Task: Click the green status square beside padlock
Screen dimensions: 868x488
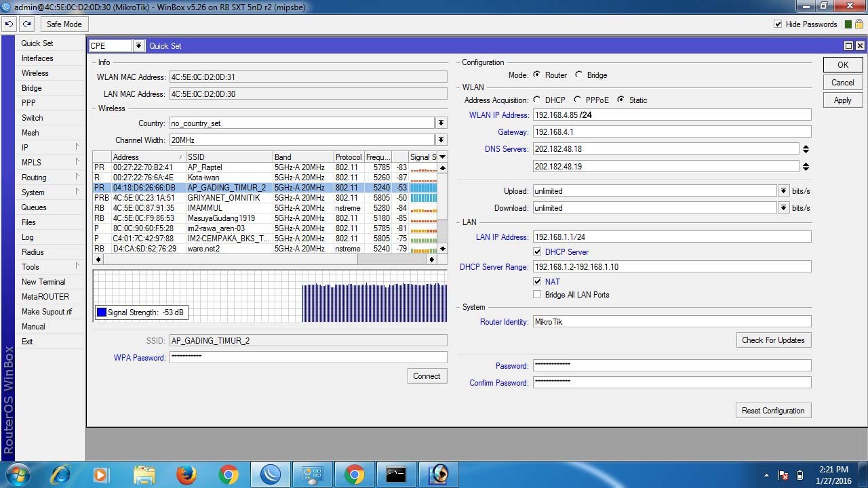Action: click(x=850, y=24)
